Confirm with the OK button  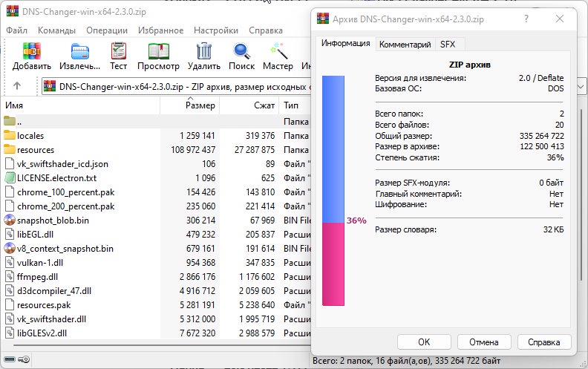pyautogui.click(x=424, y=342)
